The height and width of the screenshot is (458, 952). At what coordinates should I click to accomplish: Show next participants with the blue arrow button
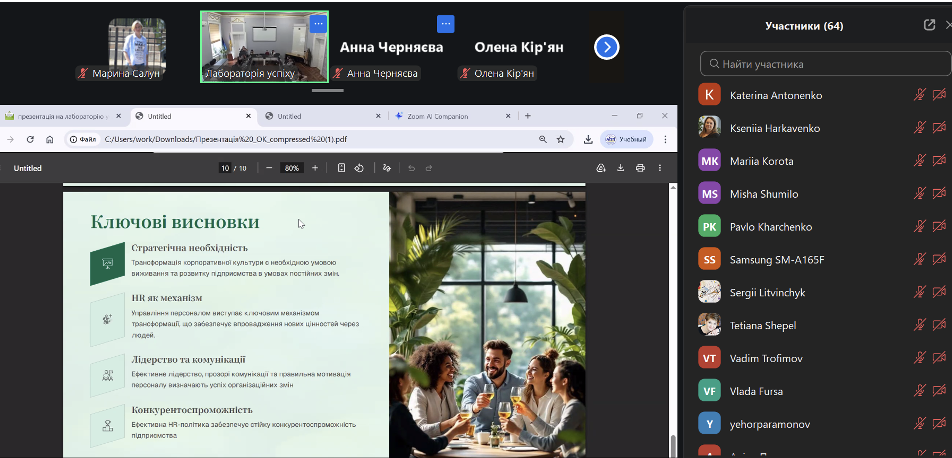[x=607, y=47]
